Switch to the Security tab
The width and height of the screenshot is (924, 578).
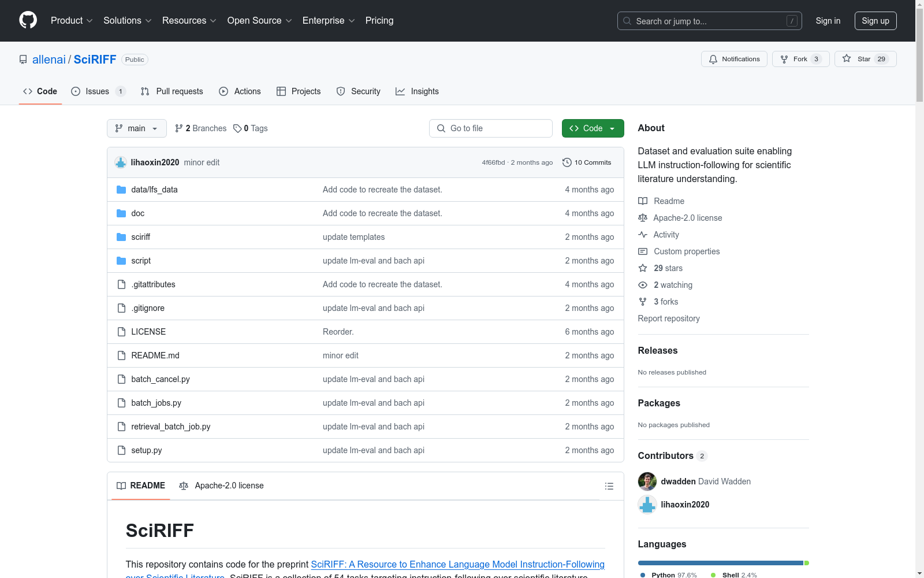(359, 91)
